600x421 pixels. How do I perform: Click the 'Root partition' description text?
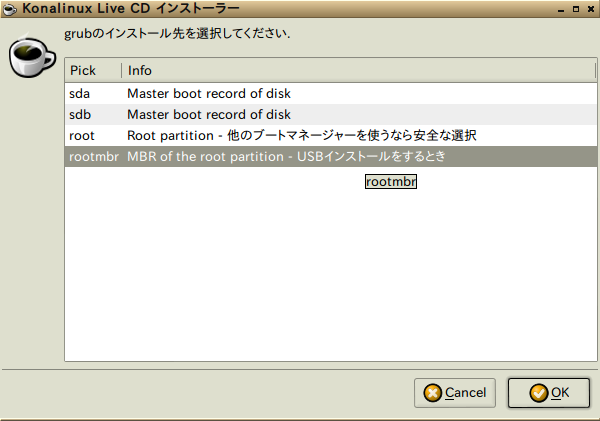[x=302, y=135]
